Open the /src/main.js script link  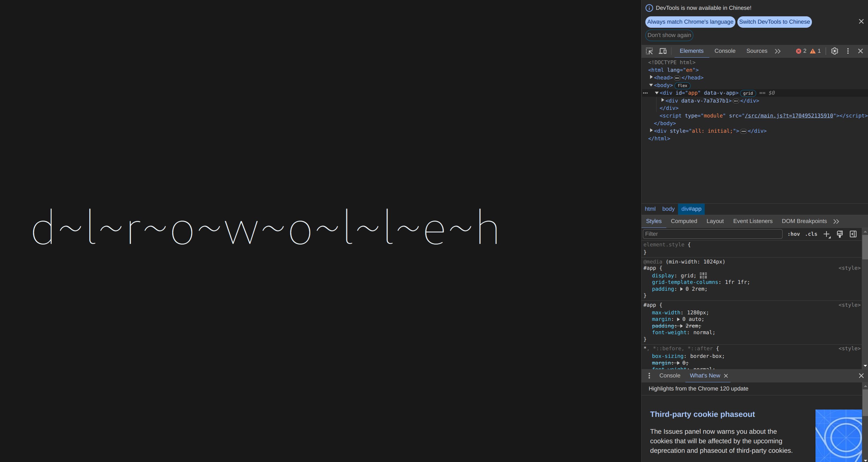point(789,116)
